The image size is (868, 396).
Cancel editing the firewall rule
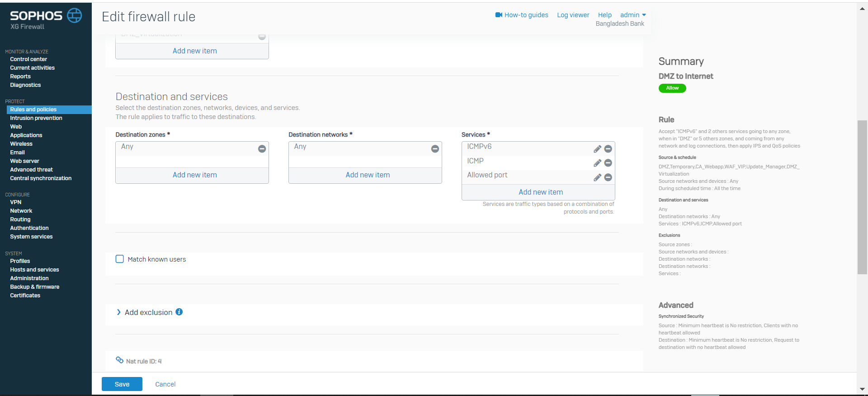point(165,384)
